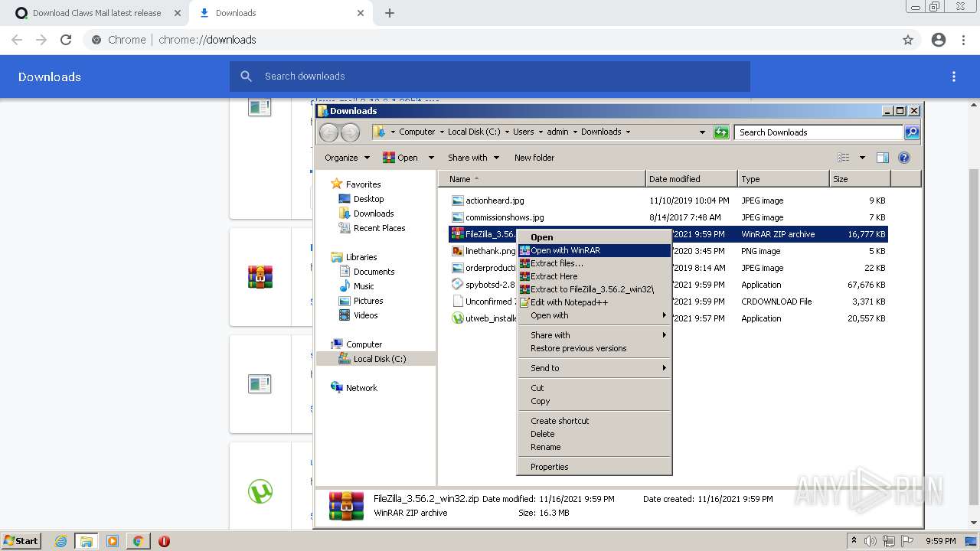Expand the Share with submenu in context menu

(x=594, y=335)
